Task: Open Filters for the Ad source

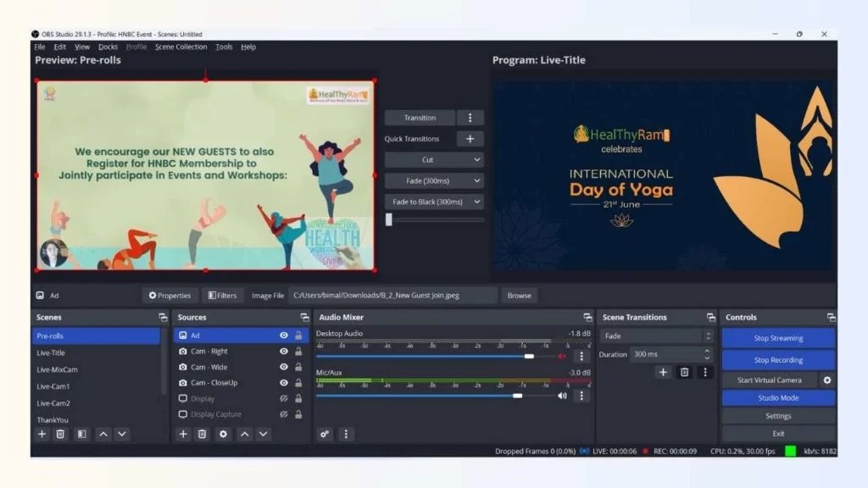Action: click(x=223, y=296)
